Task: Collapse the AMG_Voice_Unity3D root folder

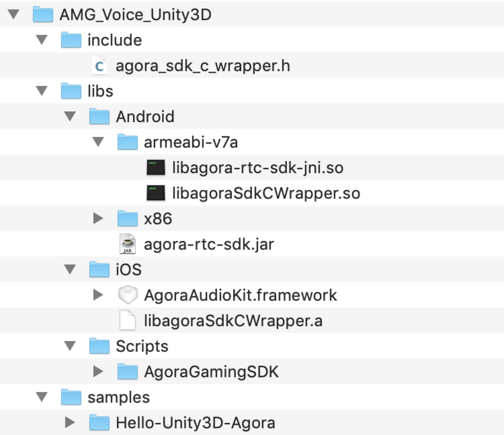Action: pos(14,14)
